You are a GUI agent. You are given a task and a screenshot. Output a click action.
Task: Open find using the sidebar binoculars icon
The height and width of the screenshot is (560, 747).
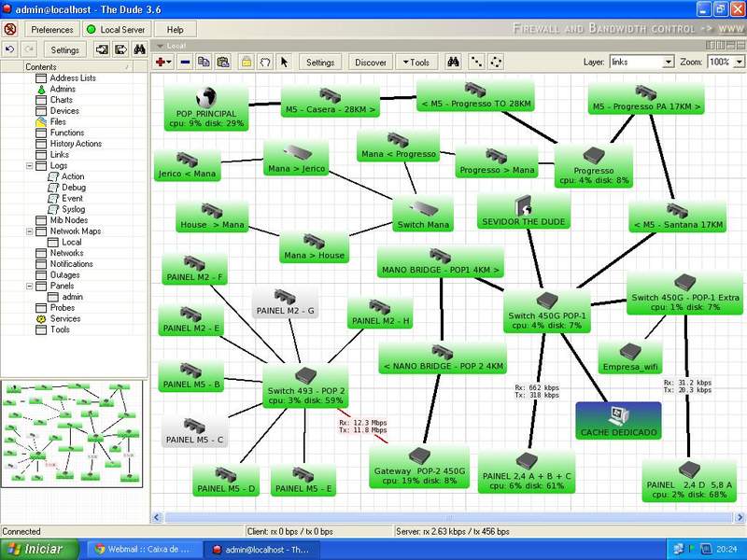[139, 49]
